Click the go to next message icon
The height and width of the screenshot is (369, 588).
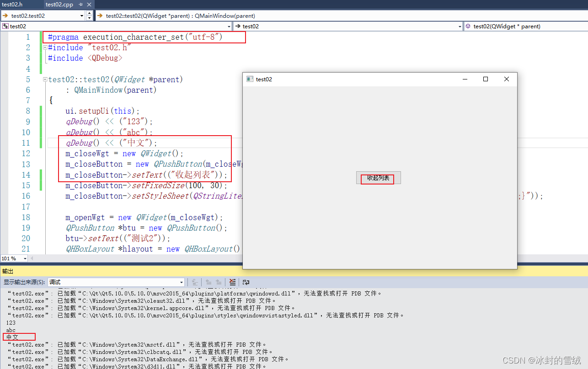(x=219, y=282)
